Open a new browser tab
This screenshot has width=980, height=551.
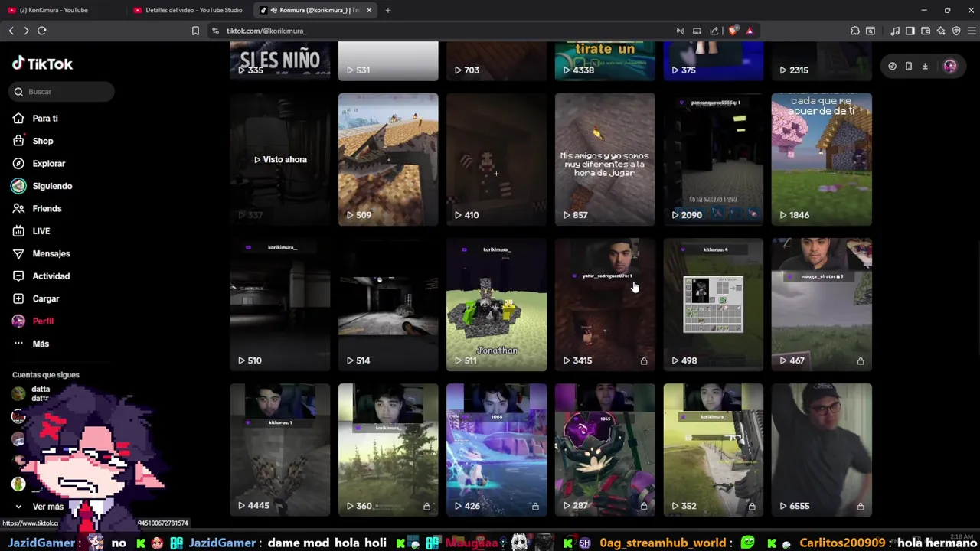pos(387,10)
